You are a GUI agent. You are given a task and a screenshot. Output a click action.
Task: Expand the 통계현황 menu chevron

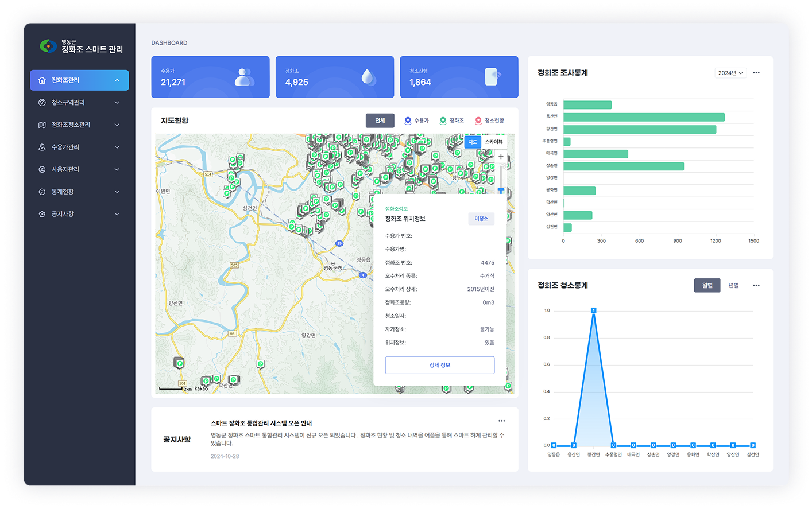117,192
